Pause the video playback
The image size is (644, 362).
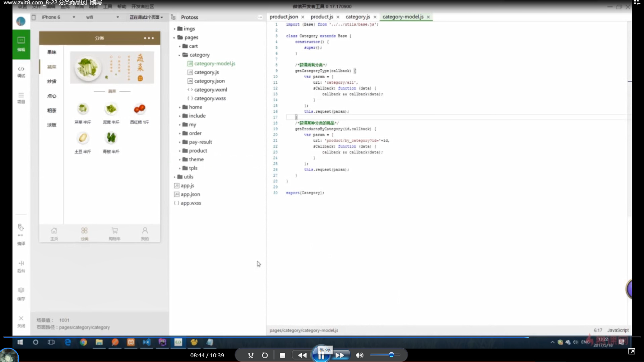click(x=321, y=356)
